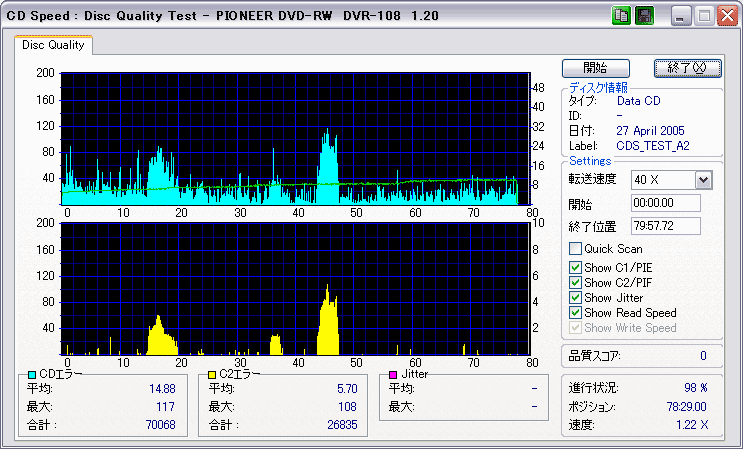
Task: Click the 終了位置 field 79:57.72
Action: 666,226
